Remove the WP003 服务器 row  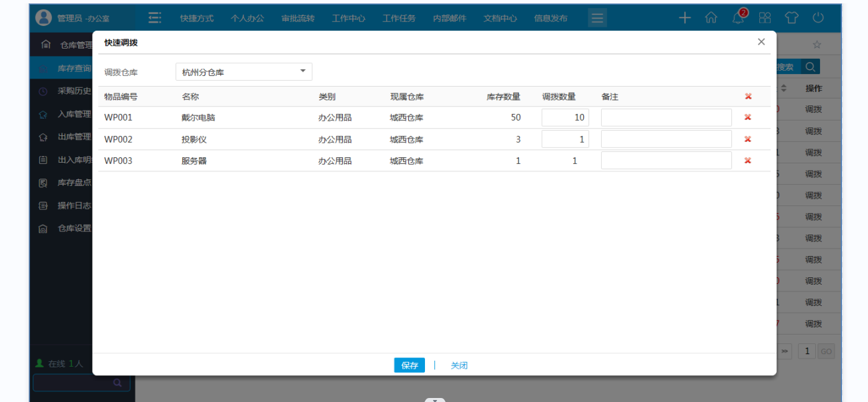pyautogui.click(x=748, y=161)
